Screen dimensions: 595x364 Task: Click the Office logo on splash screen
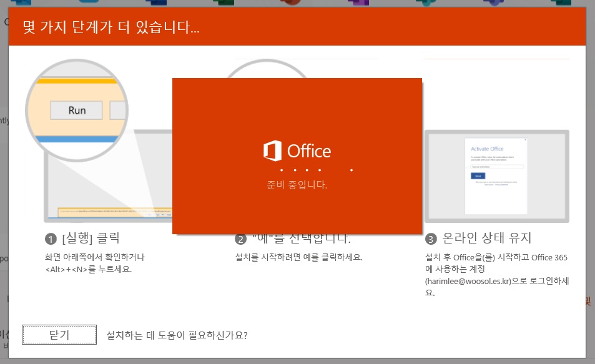[x=297, y=150]
